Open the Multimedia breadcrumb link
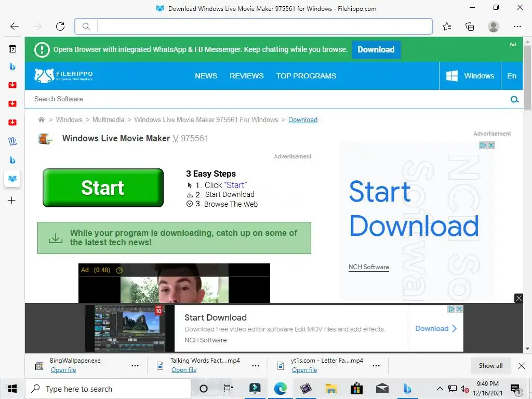Viewport: 532px width, 399px height. coord(108,120)
